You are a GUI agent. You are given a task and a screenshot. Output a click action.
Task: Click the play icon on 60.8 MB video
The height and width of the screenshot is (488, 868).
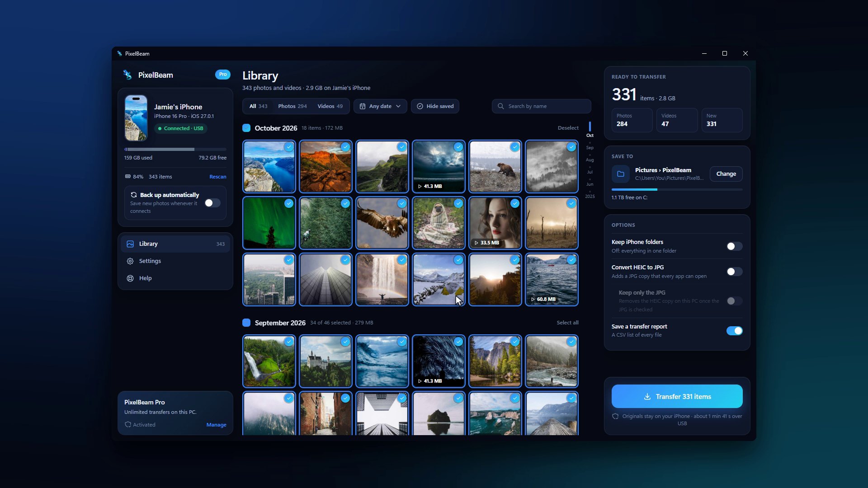533,299
